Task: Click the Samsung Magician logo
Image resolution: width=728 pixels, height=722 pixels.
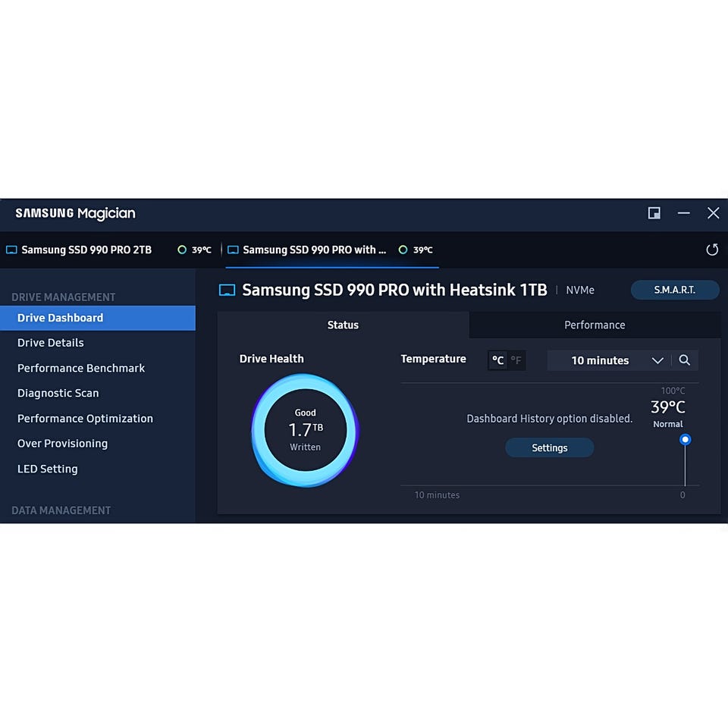Action: coord(75,214)
